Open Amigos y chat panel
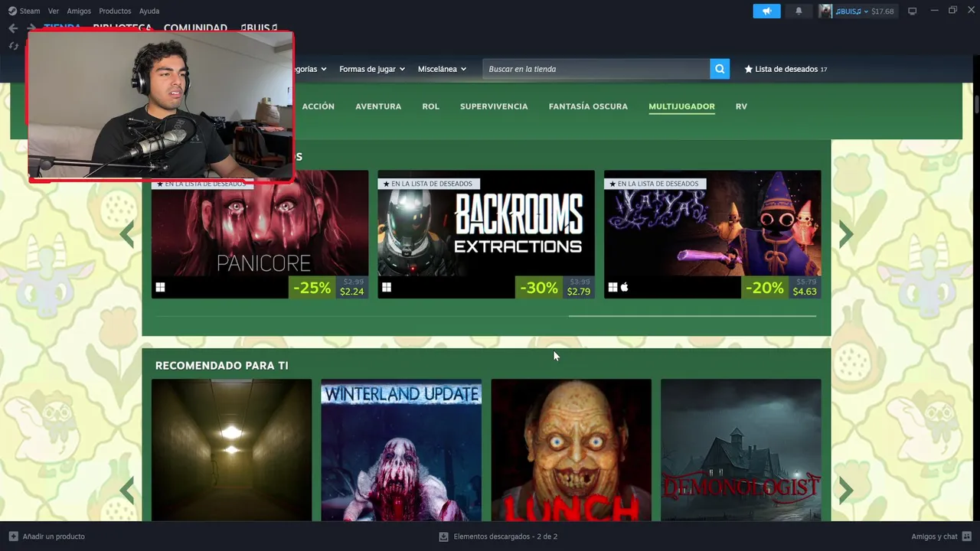 click(941, 536)
